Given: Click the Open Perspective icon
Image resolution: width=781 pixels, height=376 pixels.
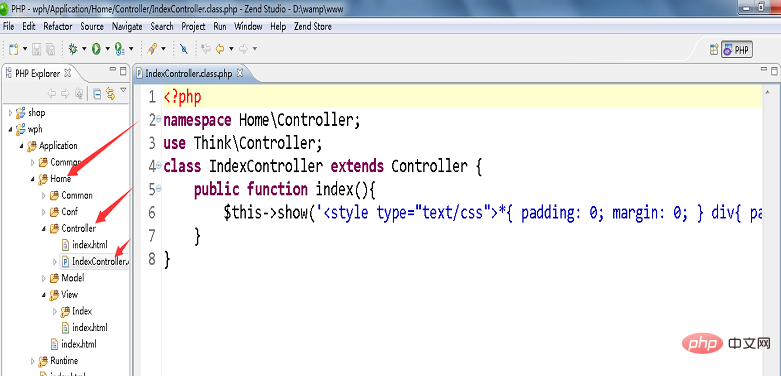Looking at the screenshot, I should tap(714, 49).
